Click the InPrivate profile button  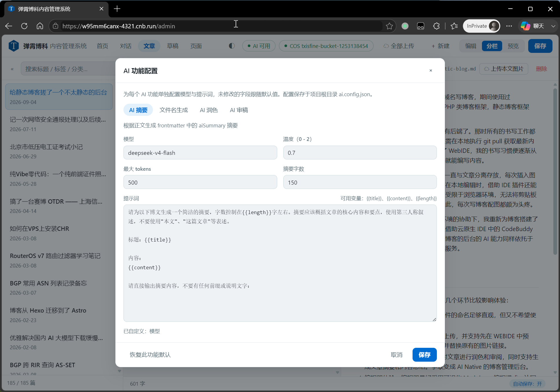481,26
